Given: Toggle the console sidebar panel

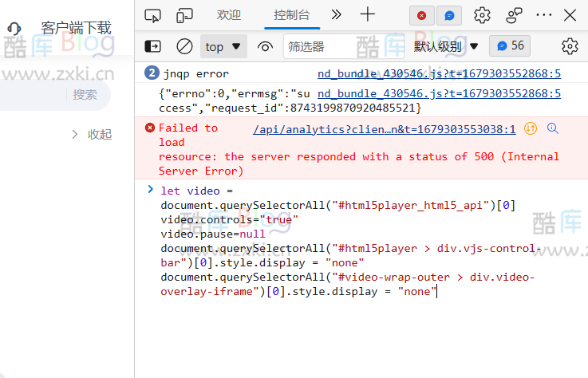Looking at the screenshot, I should click(152, 46).
